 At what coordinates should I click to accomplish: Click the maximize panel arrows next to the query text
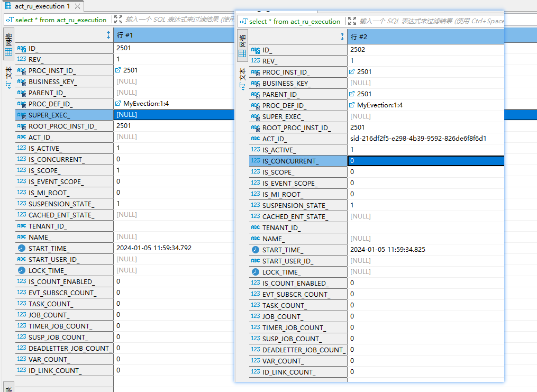119,20
